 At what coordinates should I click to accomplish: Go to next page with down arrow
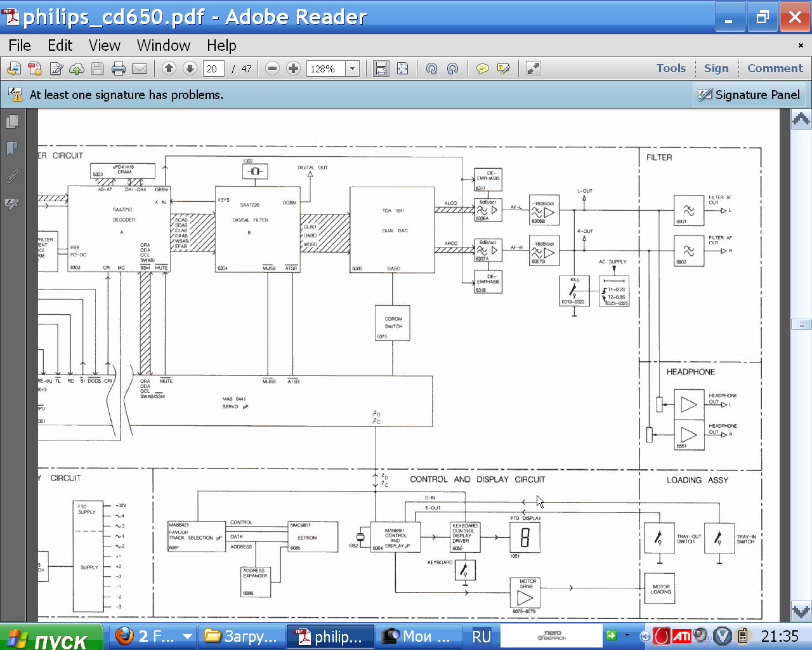tap(190, 69)
